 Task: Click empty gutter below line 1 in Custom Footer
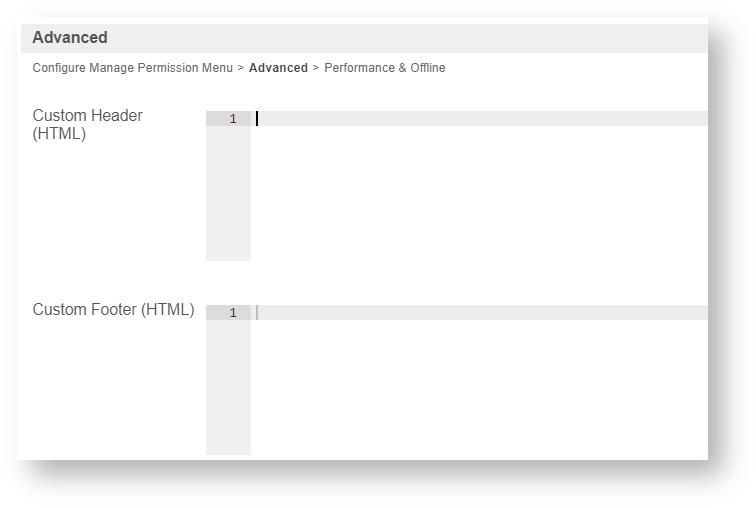tap(228, 390)
